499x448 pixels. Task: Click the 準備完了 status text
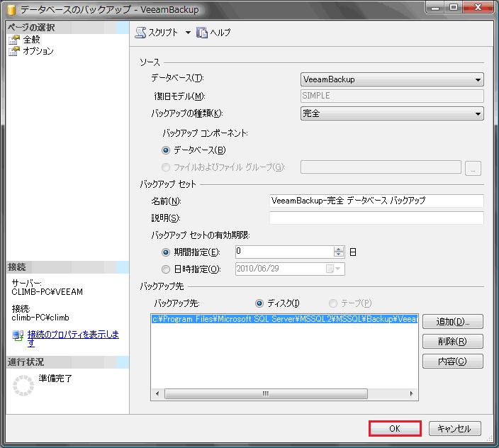pos(55,379)
